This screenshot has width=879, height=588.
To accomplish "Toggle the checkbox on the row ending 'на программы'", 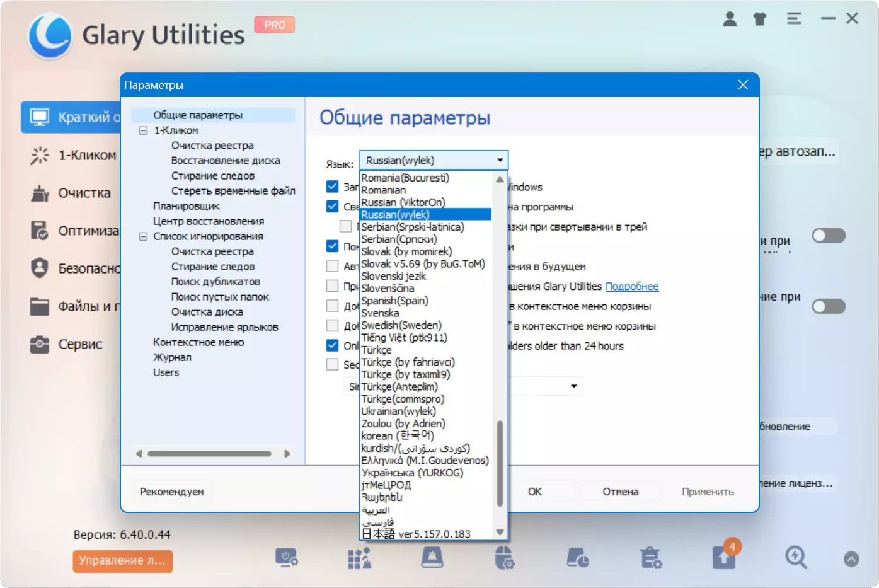I will coord(332,206).
